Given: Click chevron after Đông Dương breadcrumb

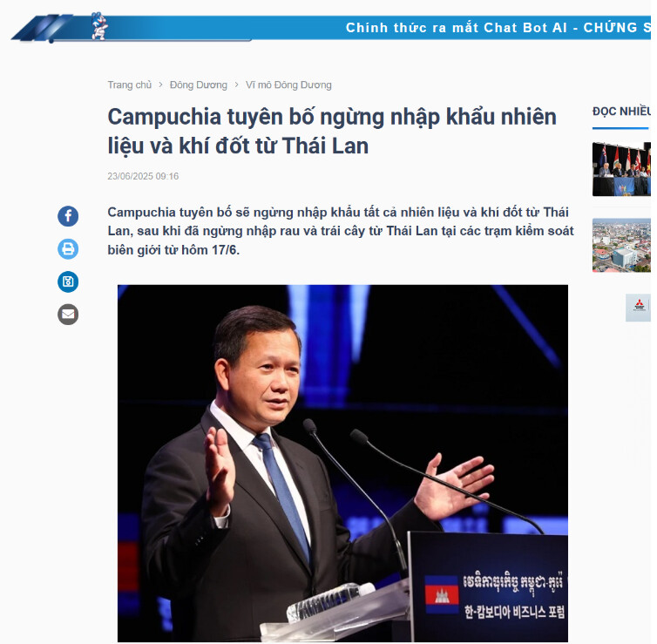Looking at the screenshot, I should (x=236, y=85).
